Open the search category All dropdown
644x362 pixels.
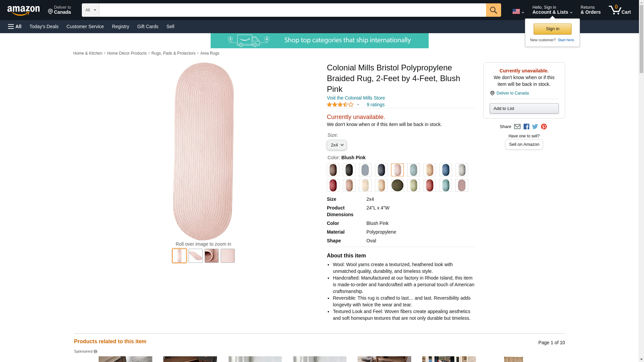(x=90, y=10)
